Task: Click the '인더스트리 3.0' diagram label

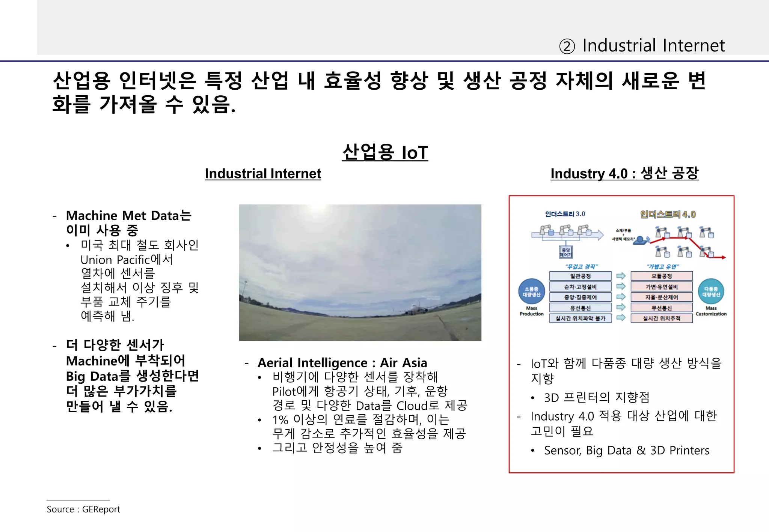Action: click(565, 214)
